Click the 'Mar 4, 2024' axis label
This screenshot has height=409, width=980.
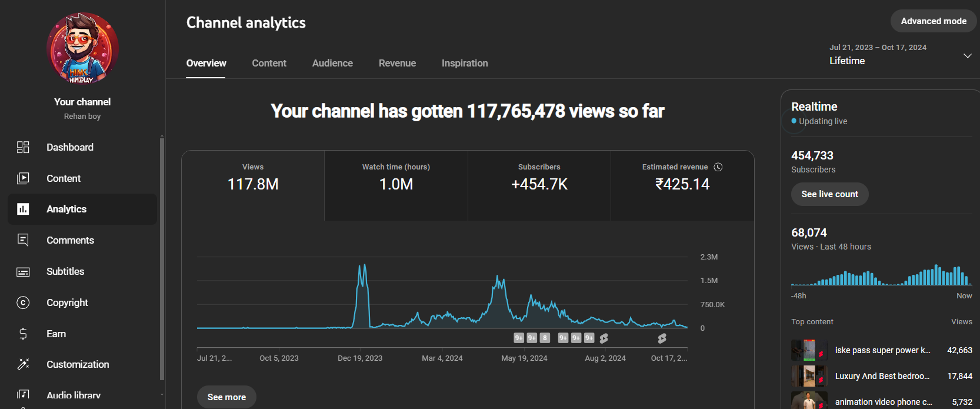tap(442, 358)
